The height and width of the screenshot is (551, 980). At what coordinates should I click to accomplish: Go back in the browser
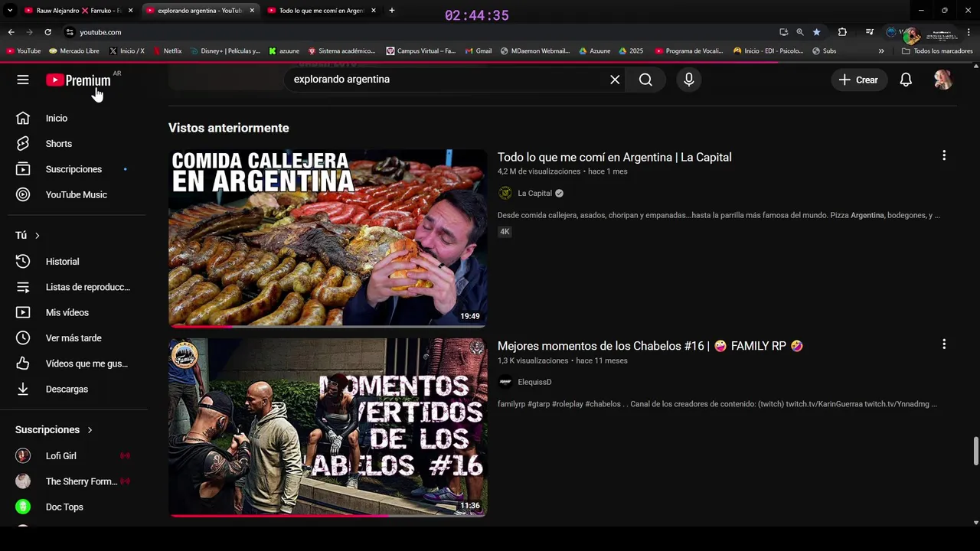(11, 32)
